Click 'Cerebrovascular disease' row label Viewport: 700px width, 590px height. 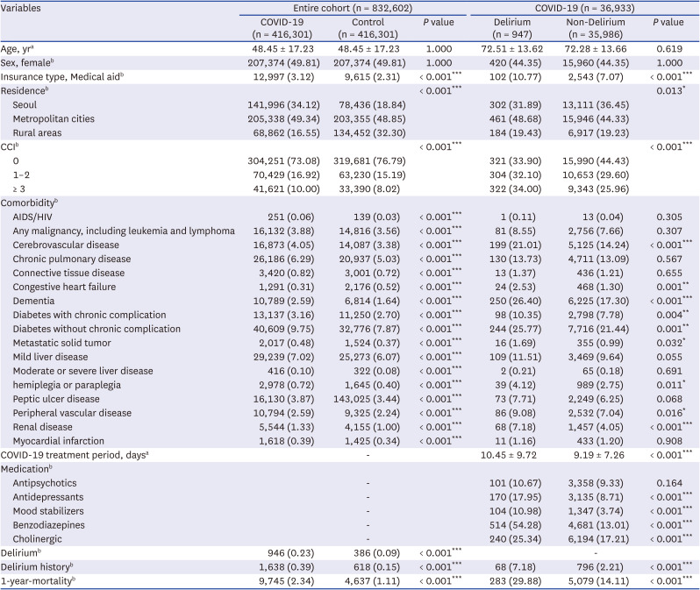[x=66, y=245]
